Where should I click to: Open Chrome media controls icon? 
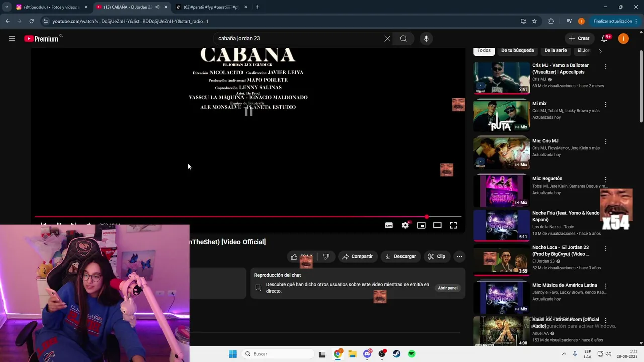(569, 21)
